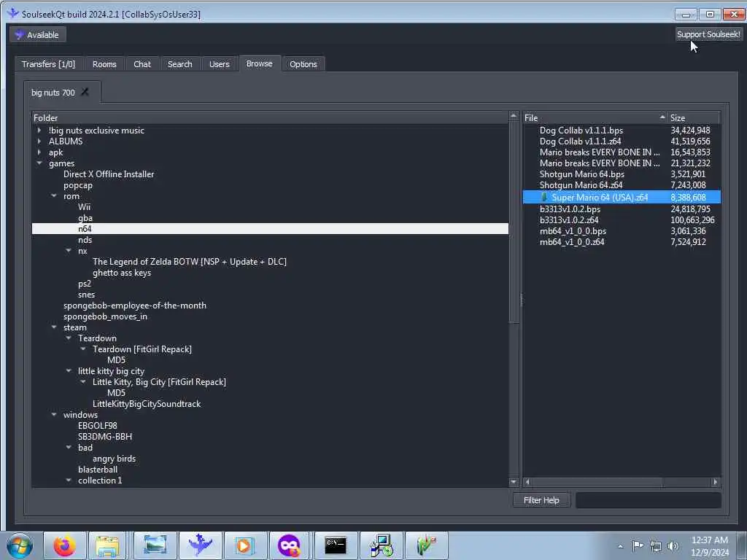The image size is (747, 560).
Task: Collapse the little kitty big city folder
Action: (69, 371)
